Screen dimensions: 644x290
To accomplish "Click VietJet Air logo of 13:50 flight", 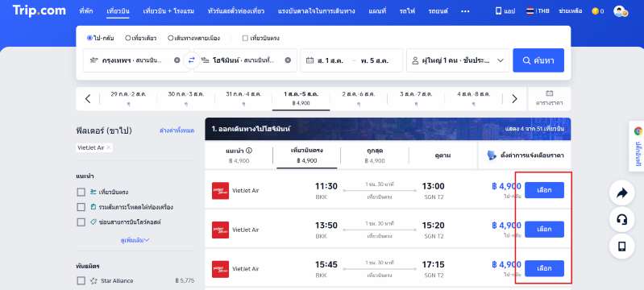I will [x=220, y=230].
